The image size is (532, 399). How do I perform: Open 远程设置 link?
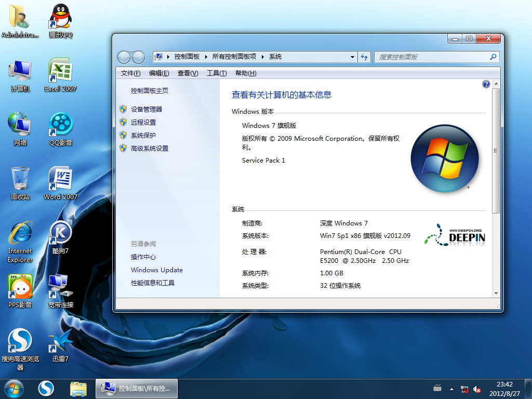click(143, 122)
